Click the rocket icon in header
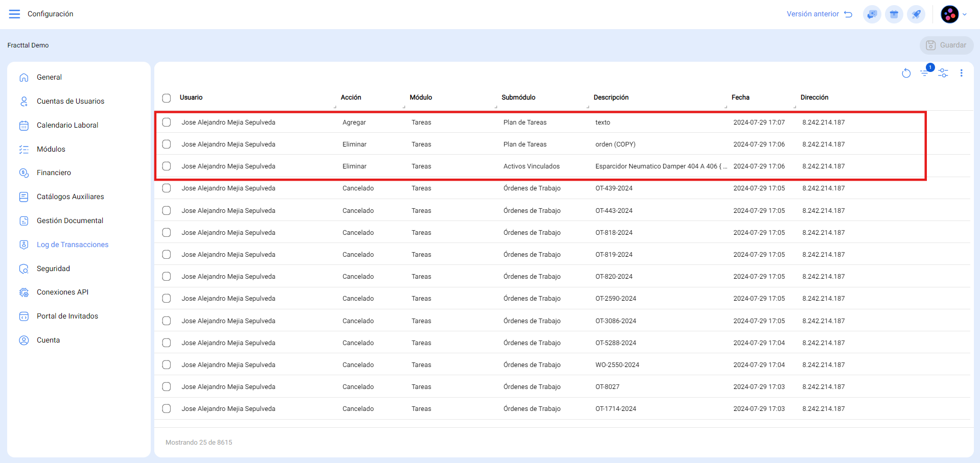 tap(916, 14)
